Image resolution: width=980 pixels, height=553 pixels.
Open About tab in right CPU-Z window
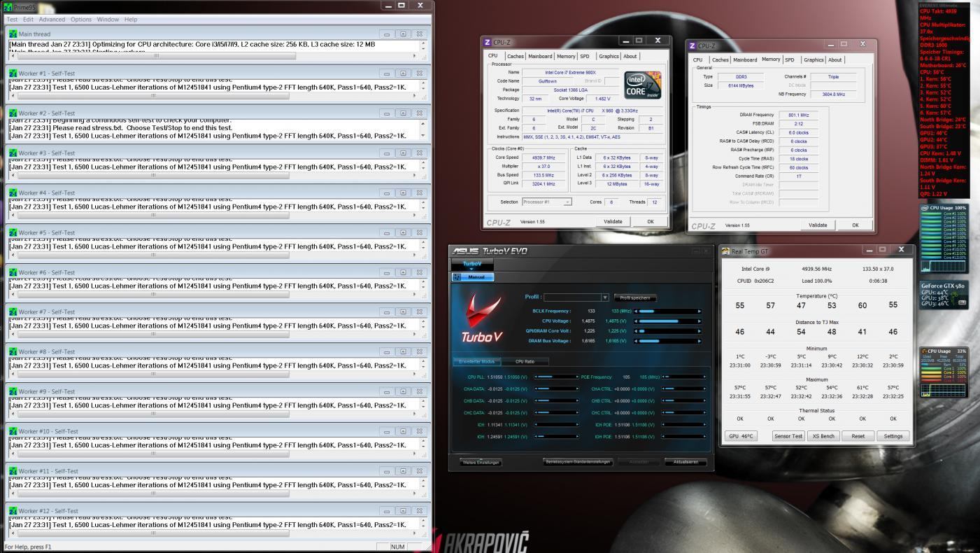(x=835, y=59)
